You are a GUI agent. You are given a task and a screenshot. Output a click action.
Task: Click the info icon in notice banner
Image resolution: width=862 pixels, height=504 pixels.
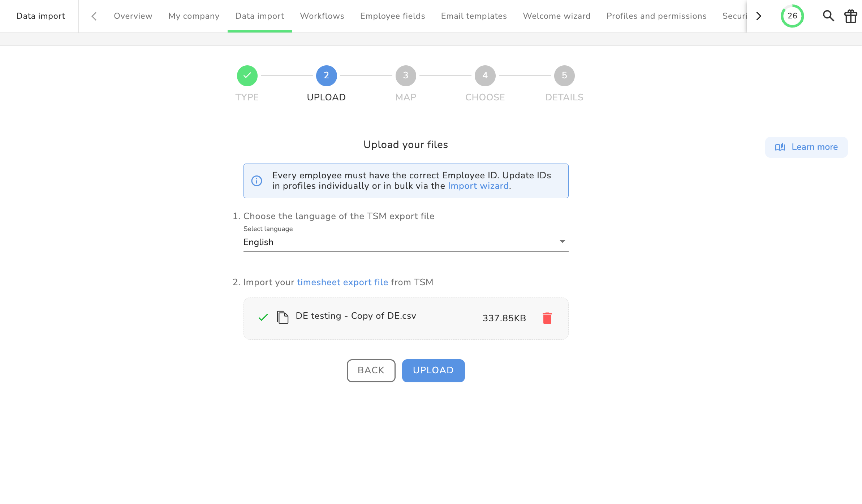pos(257,181)
